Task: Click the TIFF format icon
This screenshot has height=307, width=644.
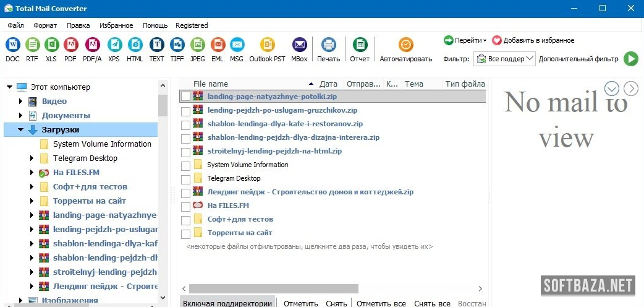Action: click(177, 45)
